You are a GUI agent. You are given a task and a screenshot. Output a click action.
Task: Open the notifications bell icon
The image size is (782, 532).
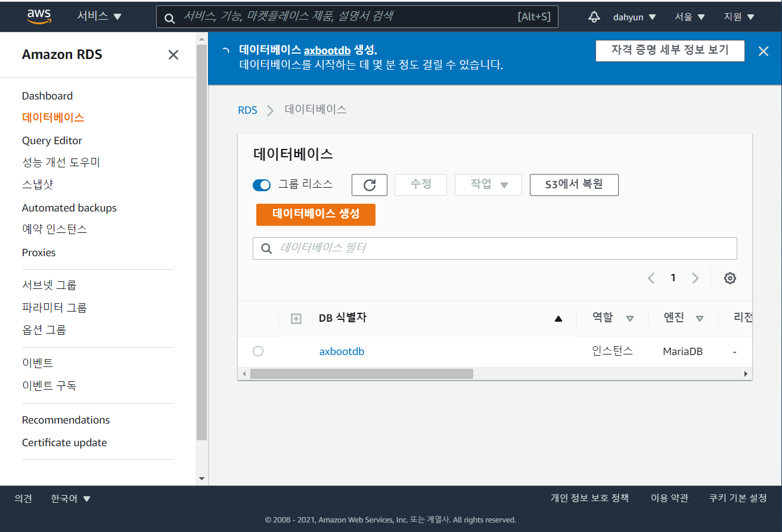(x=594, y=17)
